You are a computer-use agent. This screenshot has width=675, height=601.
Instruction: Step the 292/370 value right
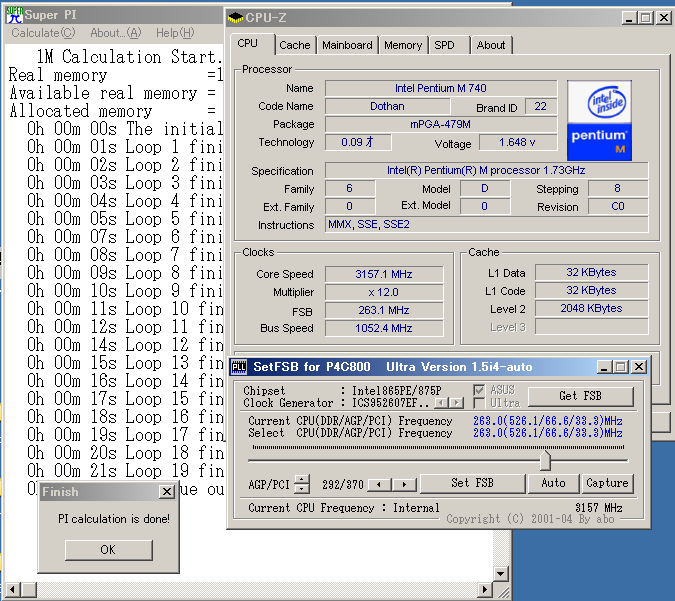tap(404, 485)
